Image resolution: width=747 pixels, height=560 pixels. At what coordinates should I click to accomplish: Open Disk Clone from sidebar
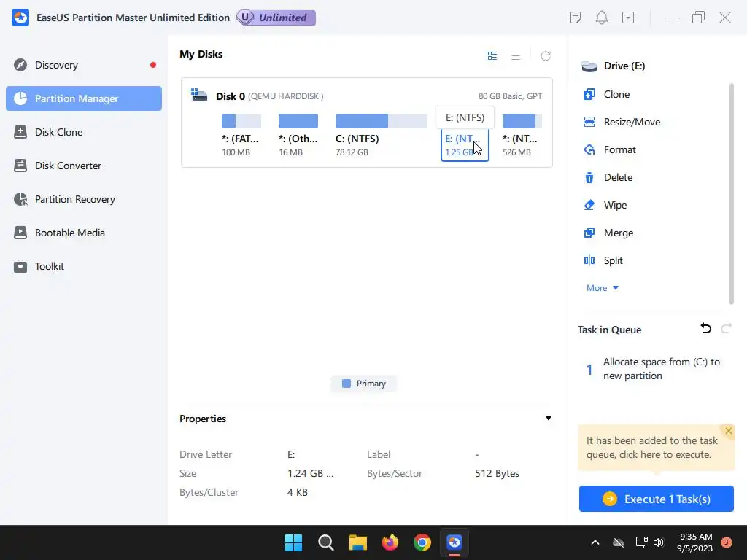tap(84, 132)
